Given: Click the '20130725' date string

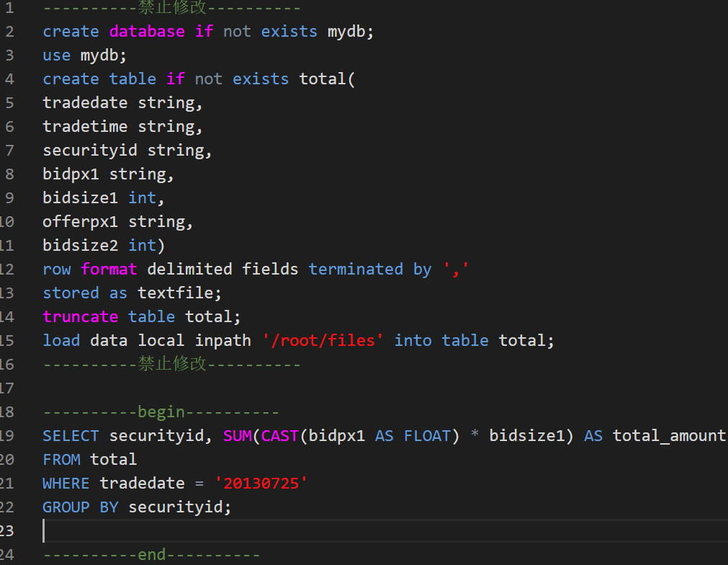Looking at the screenshot, I should pyautogui.click(x=261, y=484).
